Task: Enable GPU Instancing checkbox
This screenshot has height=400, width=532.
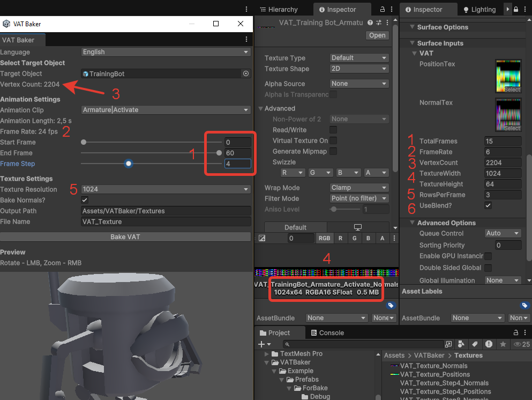Action: coord(488,256)
